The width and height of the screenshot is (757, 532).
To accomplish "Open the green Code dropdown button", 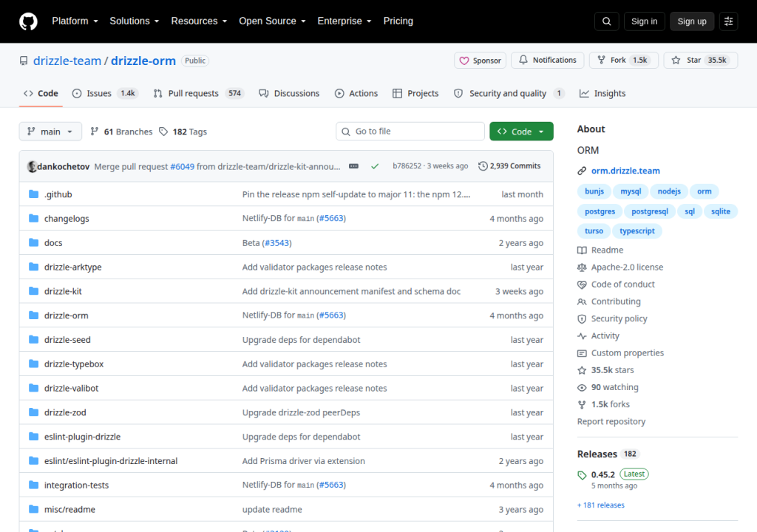I will click(521, 132).
